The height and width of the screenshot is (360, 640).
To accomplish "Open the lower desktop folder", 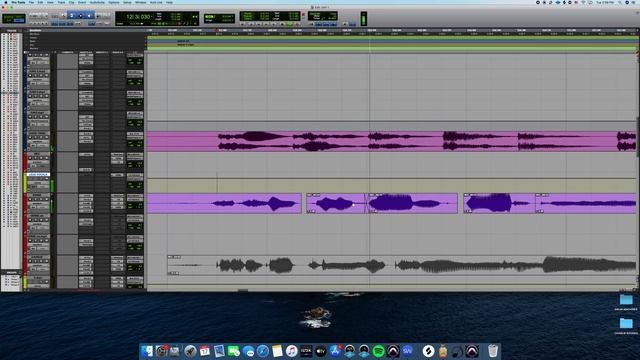I will 626,324.
